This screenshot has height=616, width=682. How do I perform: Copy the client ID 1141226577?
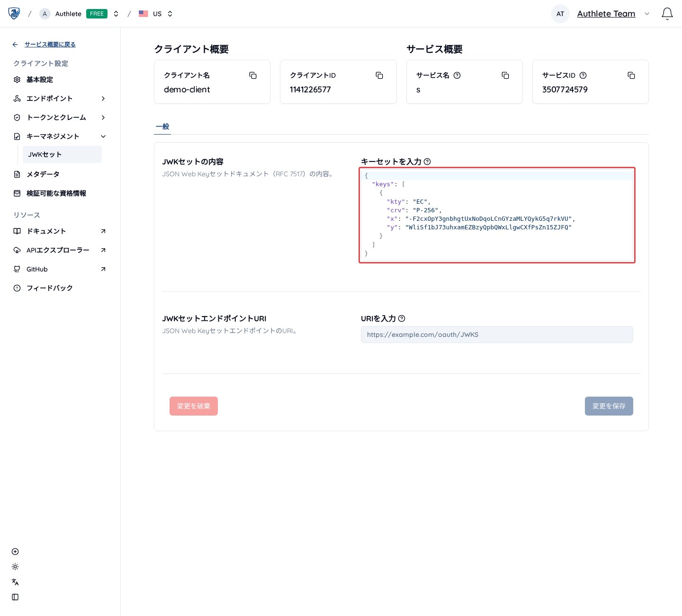pyautogui.click(x=379, y=75)
